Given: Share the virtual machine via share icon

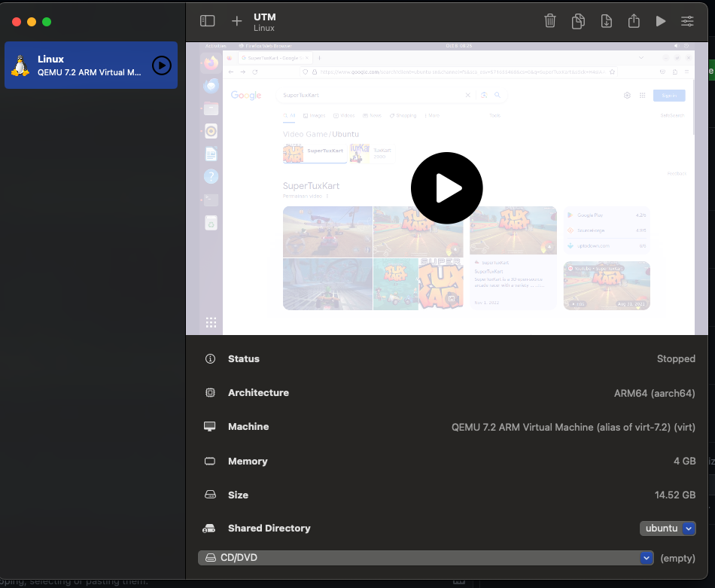Looking at the screenshot, I should (633, 21).
